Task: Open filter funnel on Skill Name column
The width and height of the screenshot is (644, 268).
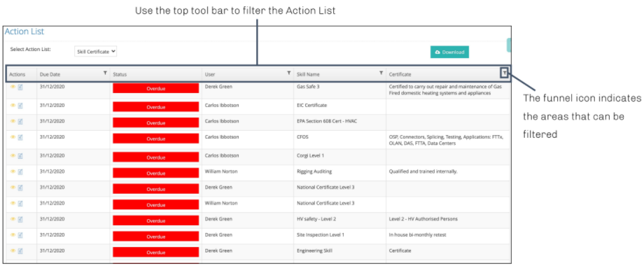Action: point(381,73)
